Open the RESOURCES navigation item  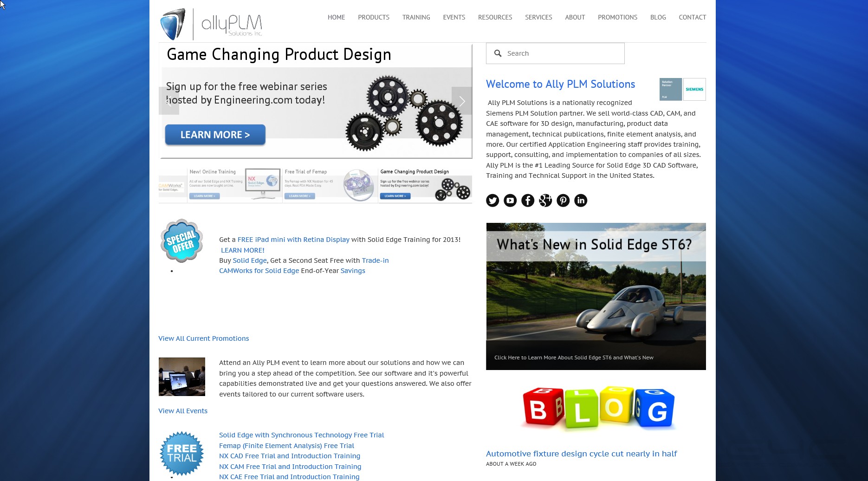click(x=495, y=17)
